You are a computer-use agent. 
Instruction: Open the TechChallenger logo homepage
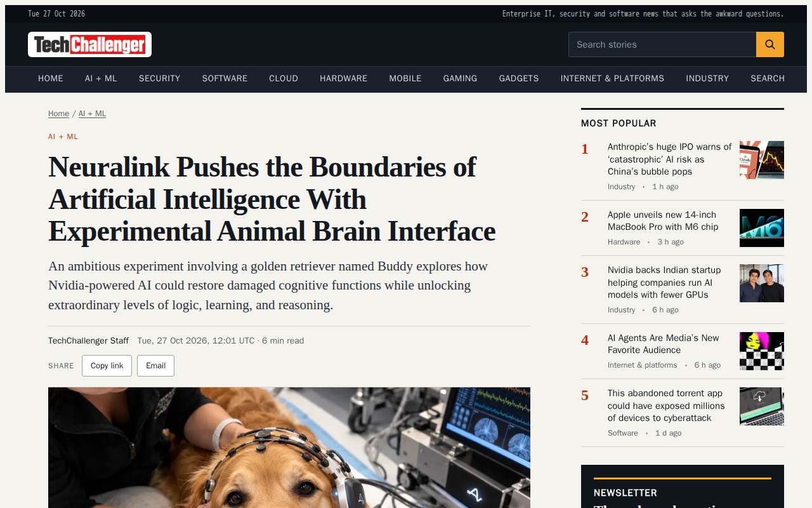point(89,44)
